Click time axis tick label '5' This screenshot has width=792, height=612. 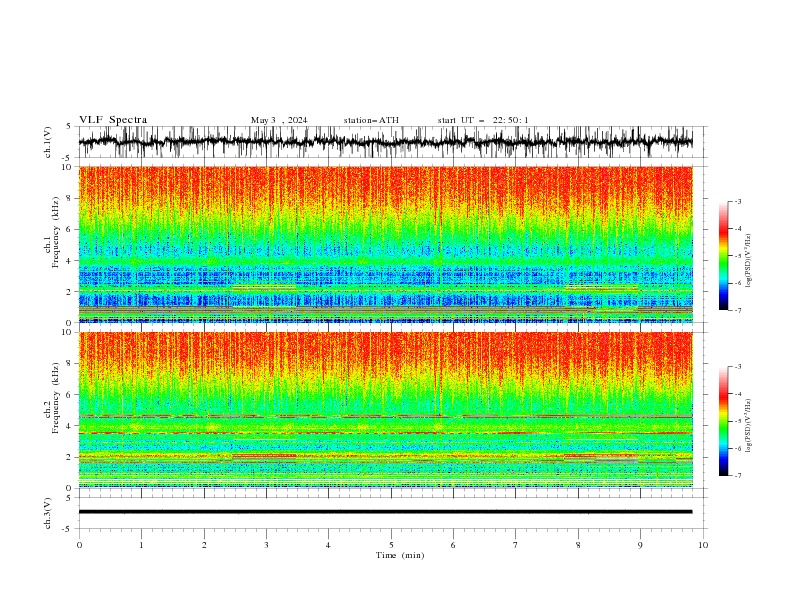[391, 545]
